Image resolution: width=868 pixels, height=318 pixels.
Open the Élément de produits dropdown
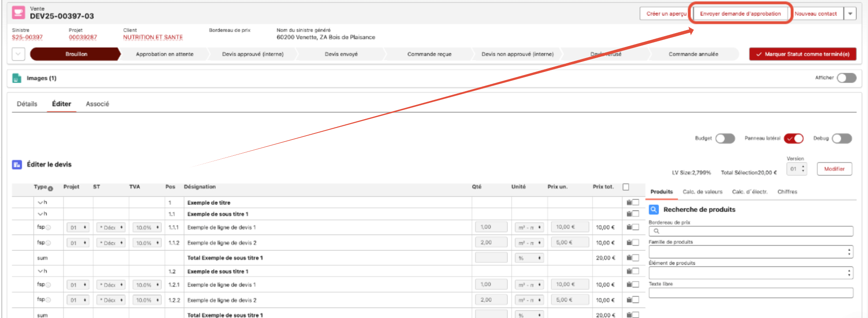coord(751,273)
